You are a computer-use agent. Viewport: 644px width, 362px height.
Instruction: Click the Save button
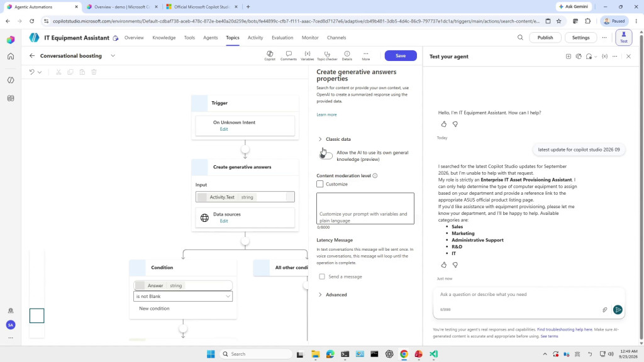pos(401,56)
